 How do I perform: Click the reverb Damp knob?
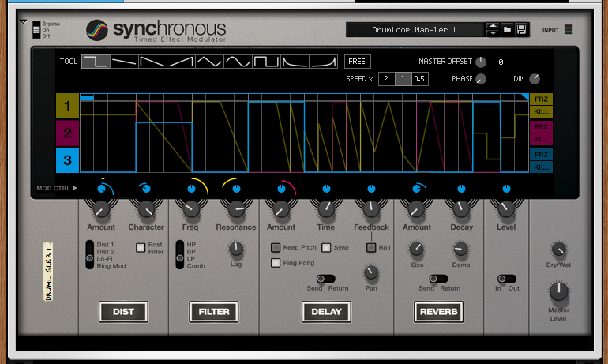click(x=461, y=250)
